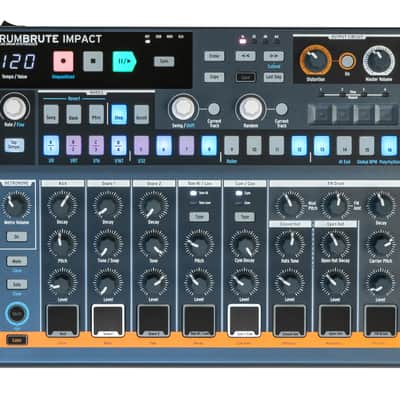The width and height of the screenshot is (400, 400).
Task: Hit the cyan Play/Pause button
Action: pyautogui.click(x=124, y=61)
